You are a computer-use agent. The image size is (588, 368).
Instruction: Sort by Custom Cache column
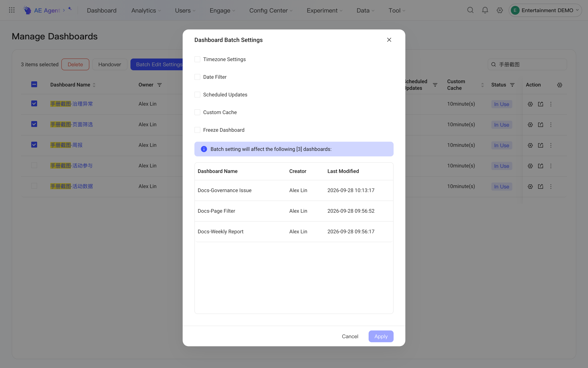[x=483, y=85]
